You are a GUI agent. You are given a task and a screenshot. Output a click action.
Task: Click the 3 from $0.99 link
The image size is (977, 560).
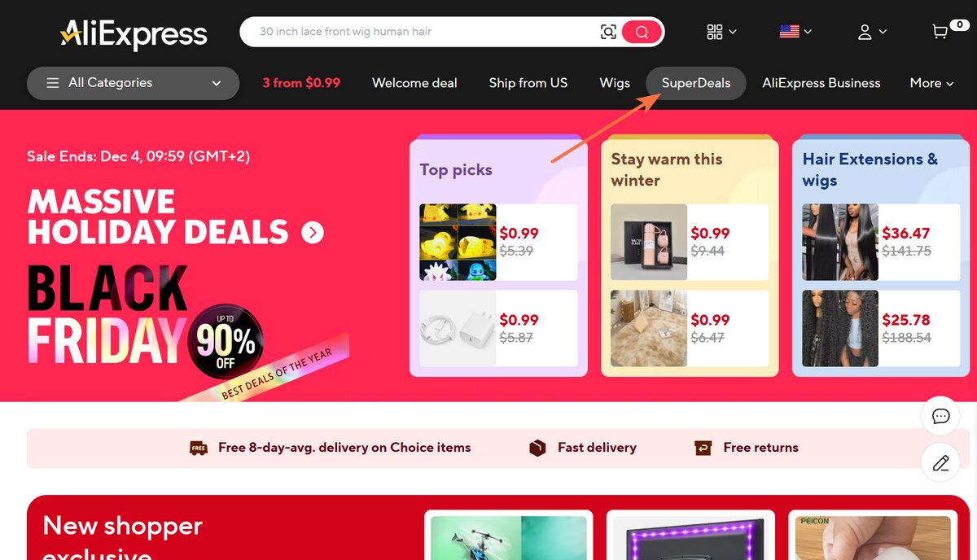[x=301, y=83]
